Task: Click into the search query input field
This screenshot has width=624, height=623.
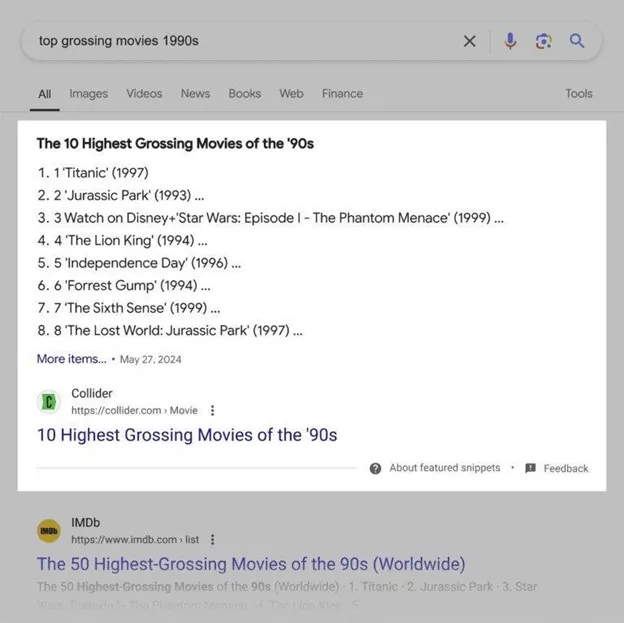Action: click(x=247, y=41)
